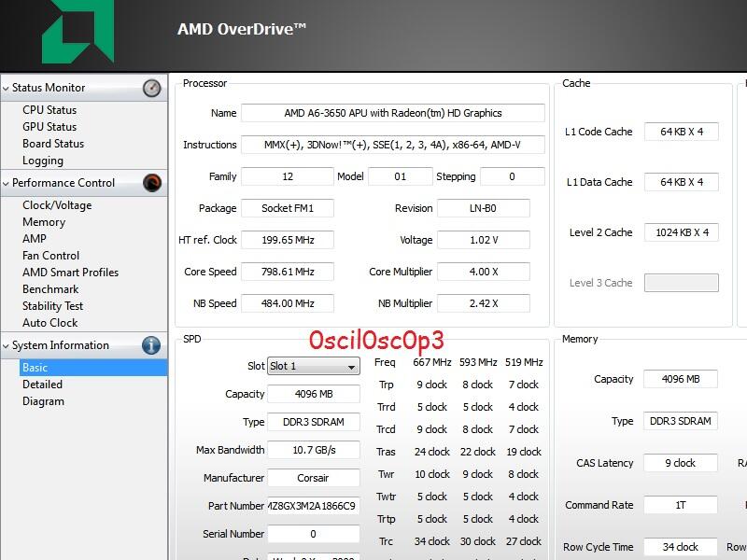
Task: Open Board Status page
Action: (53, 144)
